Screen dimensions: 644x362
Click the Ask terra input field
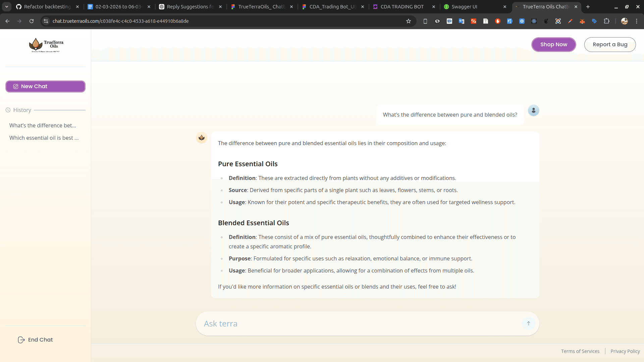pos(335,323)
